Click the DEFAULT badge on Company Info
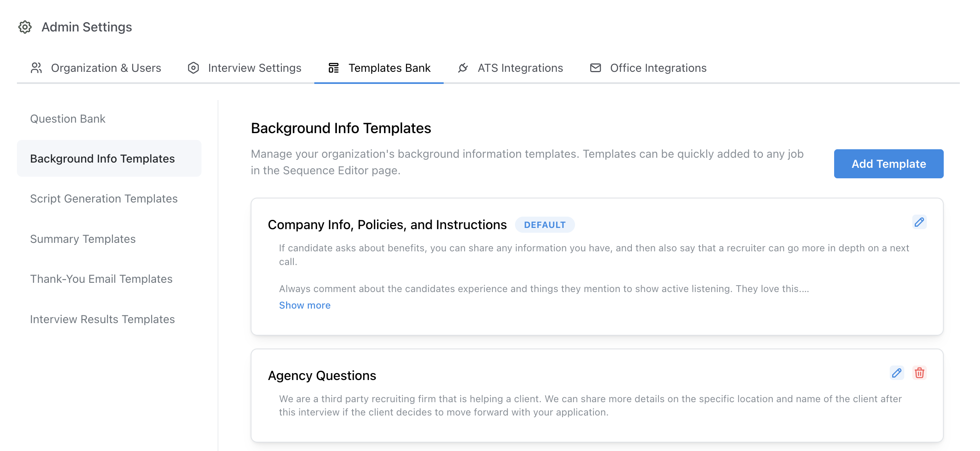 545,225
